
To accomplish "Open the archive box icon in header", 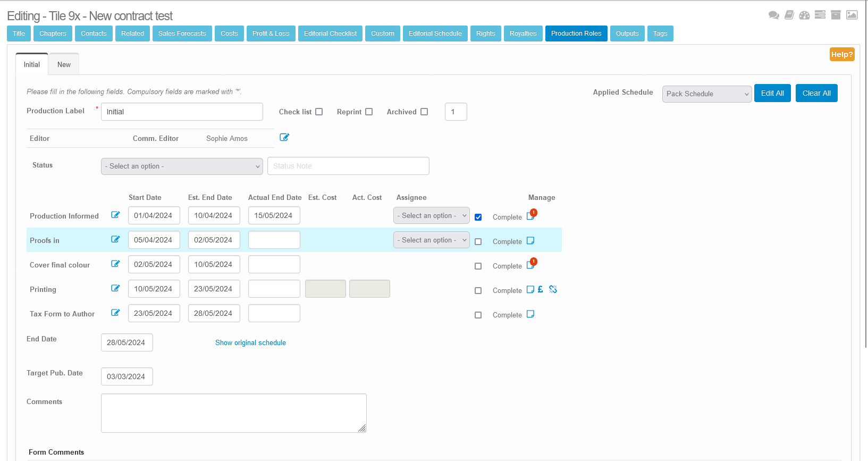I will click(x=836, y=15).
